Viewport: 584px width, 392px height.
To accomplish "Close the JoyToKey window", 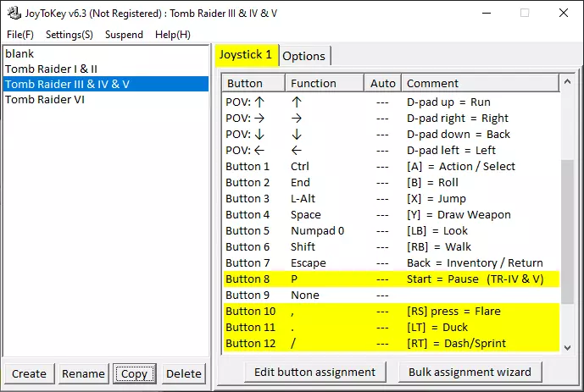I will pyautogui.click(x=564, y=13).
